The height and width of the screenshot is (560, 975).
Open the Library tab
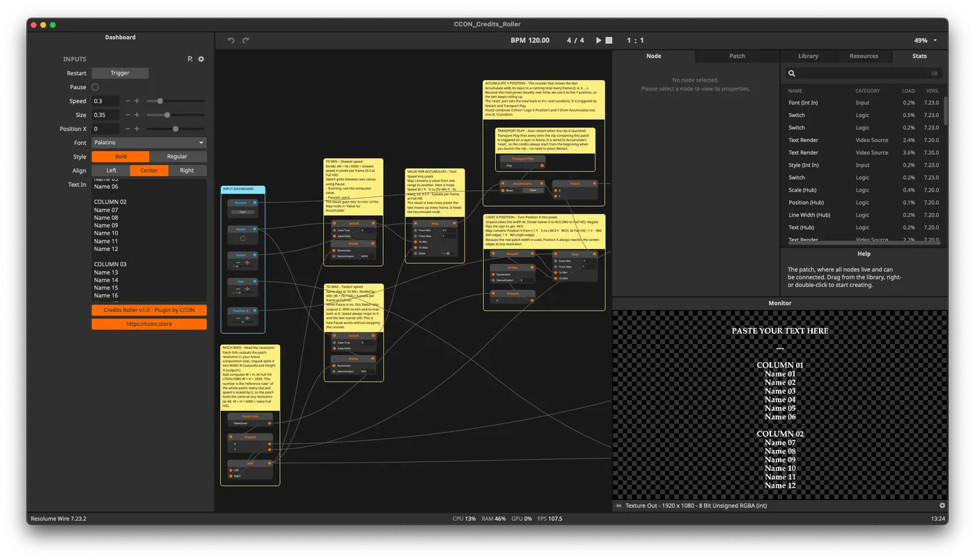point(808,56)
